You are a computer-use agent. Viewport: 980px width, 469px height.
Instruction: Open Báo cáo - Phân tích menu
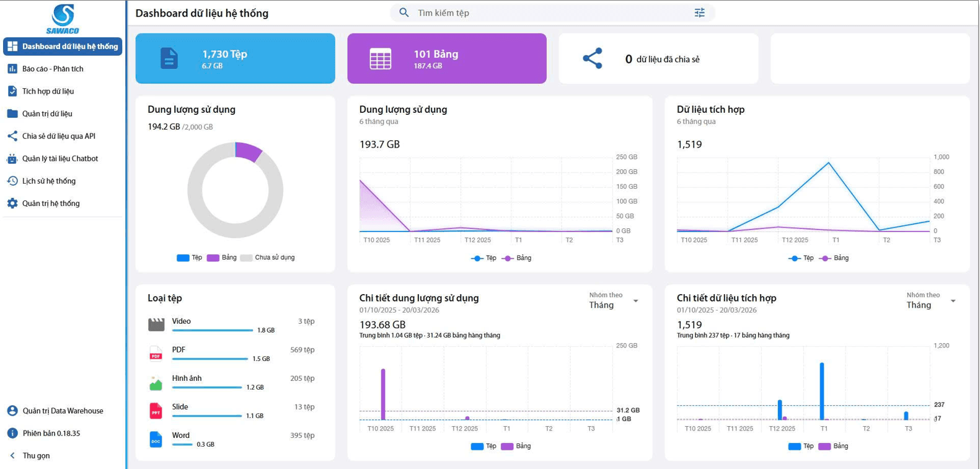(x=53, y=69)
